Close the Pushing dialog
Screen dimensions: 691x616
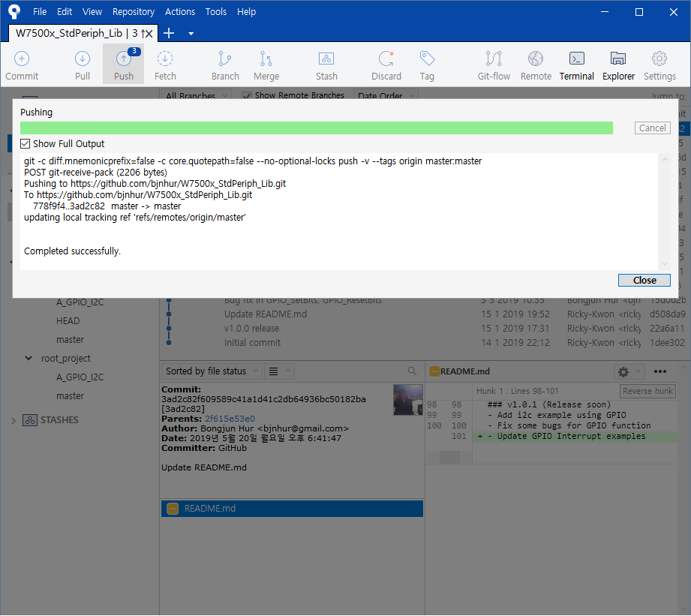tap(644, 281)
